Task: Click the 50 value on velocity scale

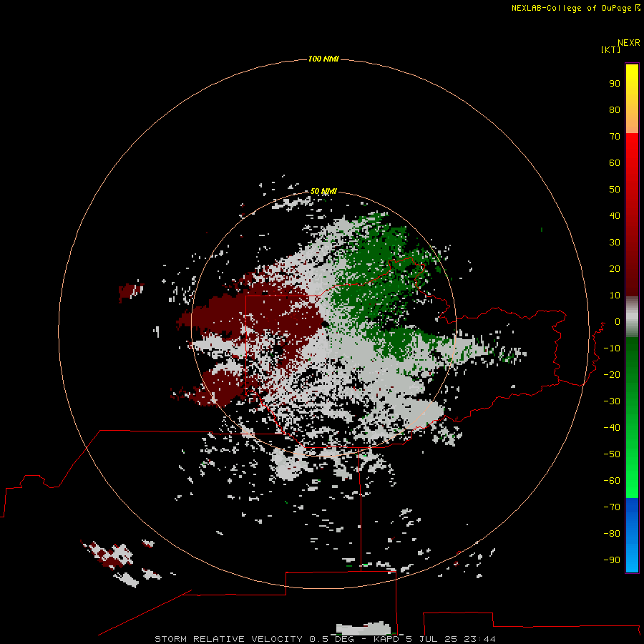Action: pos(615,190)
